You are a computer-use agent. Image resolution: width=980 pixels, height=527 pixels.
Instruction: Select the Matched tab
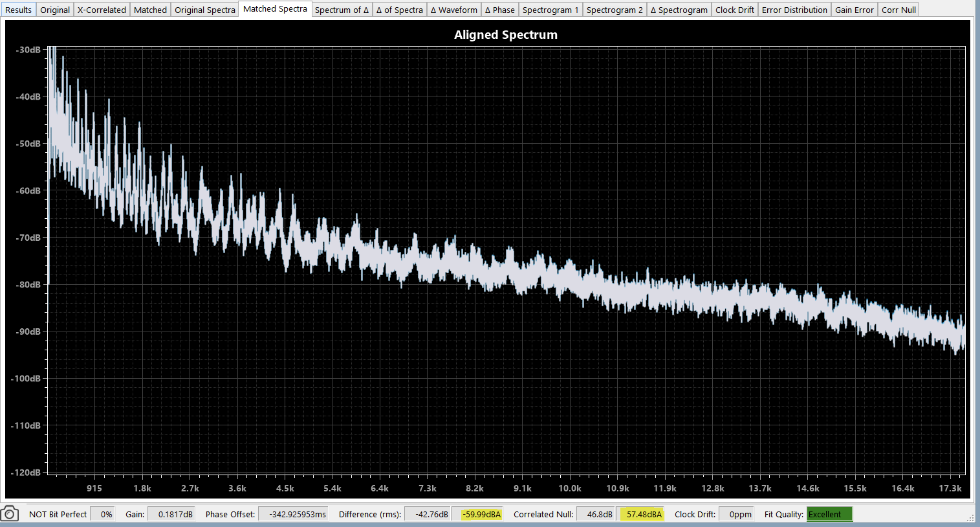click(x=150, y=10)
